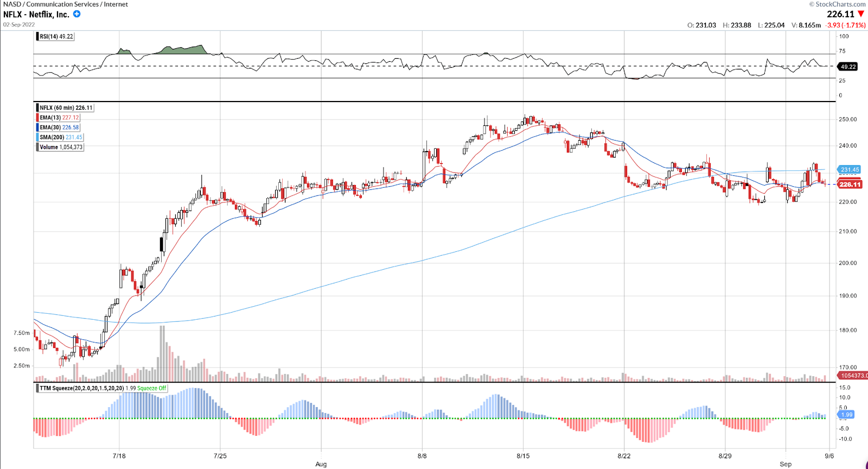Click the 8/8 date axis label
This screenshot has width=868, height=469.
coord(422,456)
